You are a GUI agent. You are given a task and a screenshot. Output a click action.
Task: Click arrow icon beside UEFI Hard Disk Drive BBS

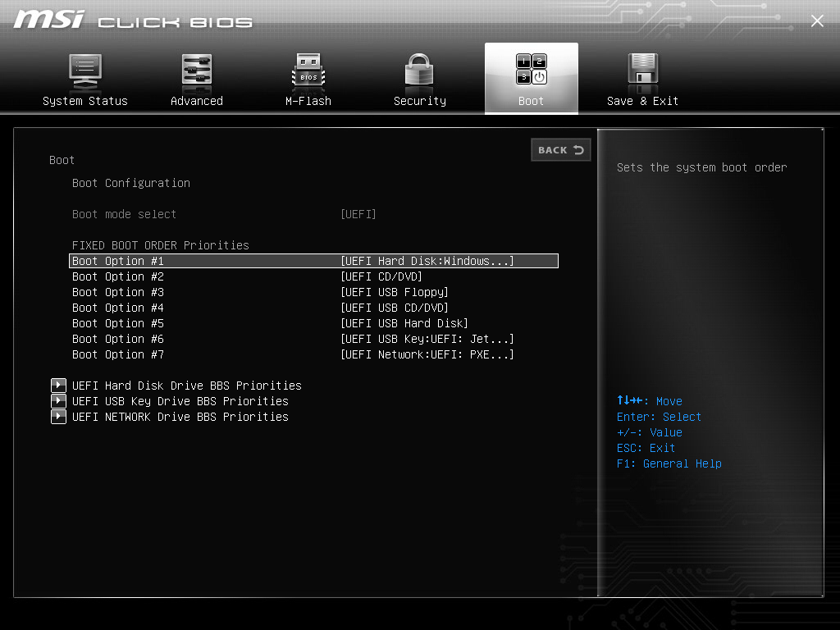coord(58,386)
